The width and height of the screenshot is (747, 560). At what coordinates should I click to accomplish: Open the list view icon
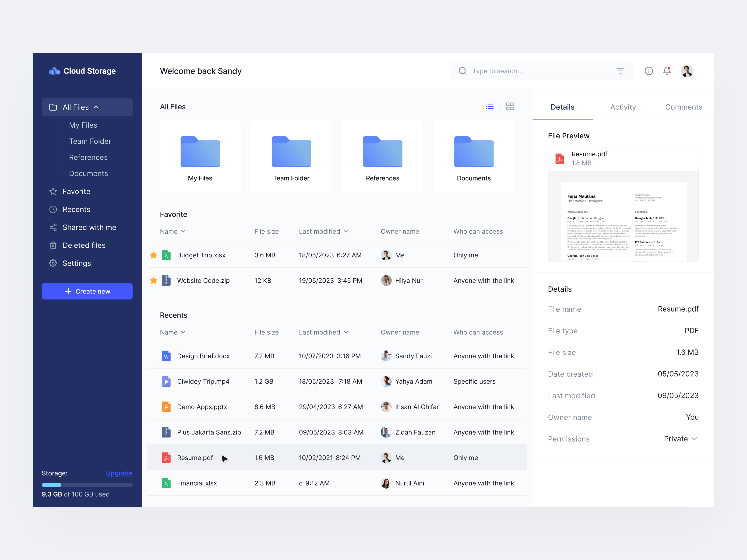[x=490, y=106]
